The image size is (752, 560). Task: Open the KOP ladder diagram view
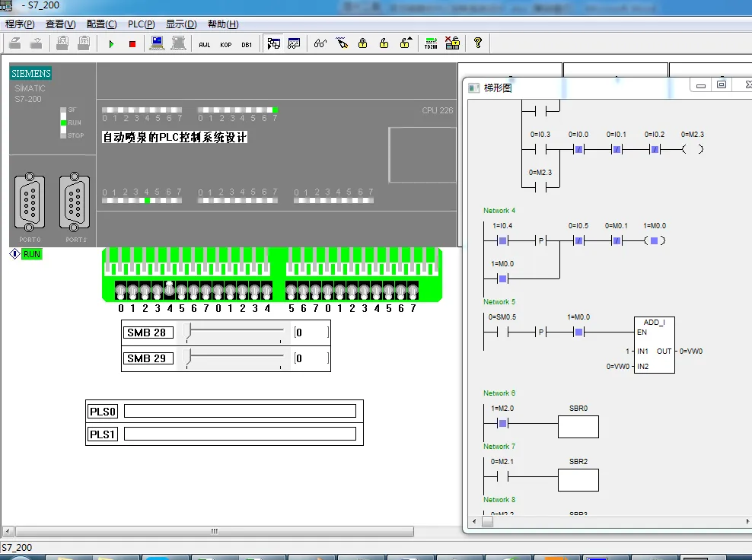pyautogui.click(x=226, y=44)
